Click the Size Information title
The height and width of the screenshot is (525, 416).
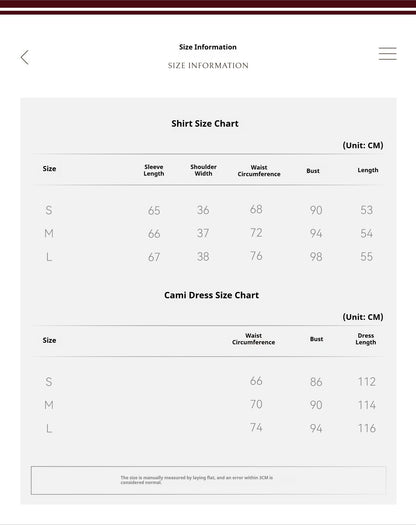coord(208,47)
